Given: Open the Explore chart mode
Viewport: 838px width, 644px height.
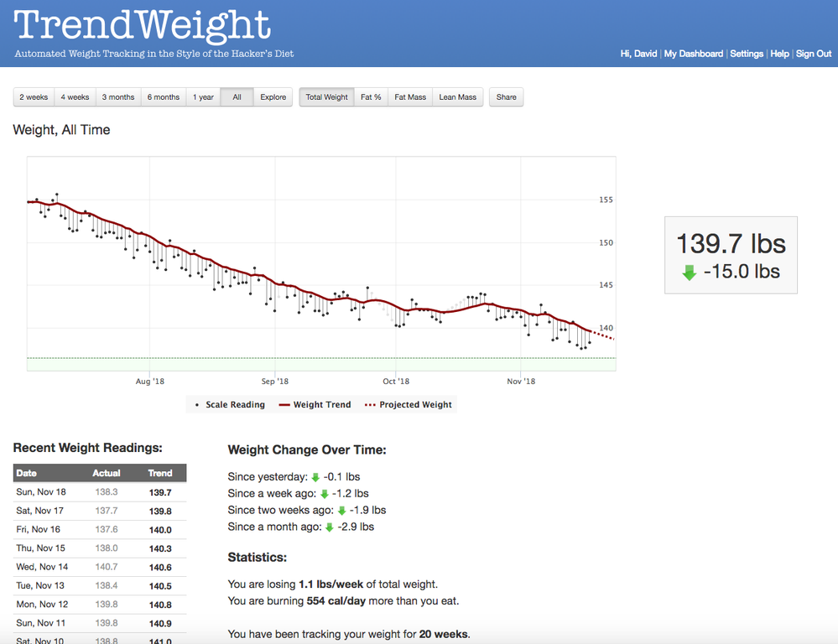Looking at the screenshot, I should [273, 97].
